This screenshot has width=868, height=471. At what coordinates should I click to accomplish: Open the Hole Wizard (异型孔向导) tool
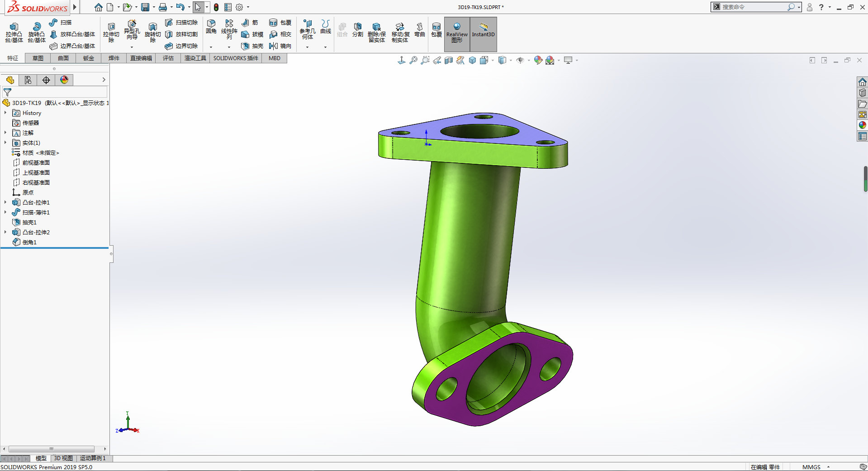pos(132,30)
